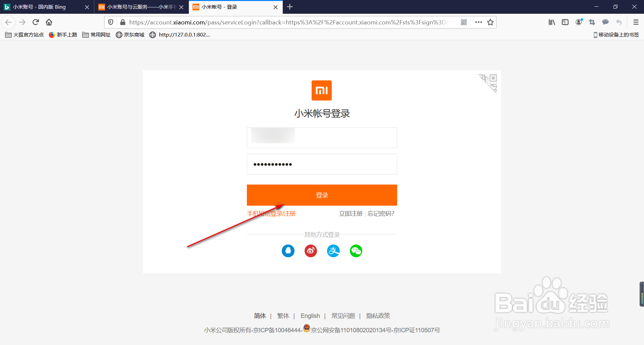Restore down the browser window
Image resolution: width=644 pixels, height=345 pixels.
tap(615, 7)
